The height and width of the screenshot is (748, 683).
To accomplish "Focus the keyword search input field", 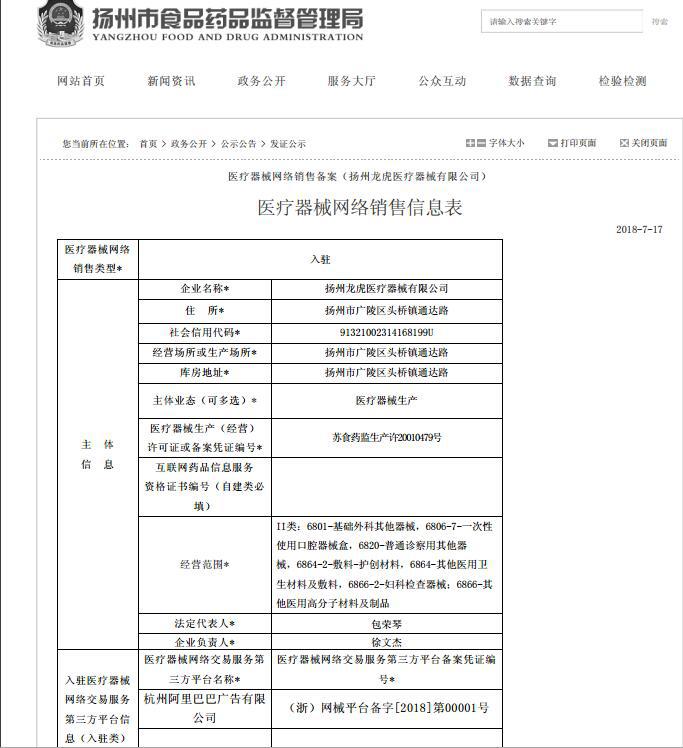I will (x=562, y=21).
